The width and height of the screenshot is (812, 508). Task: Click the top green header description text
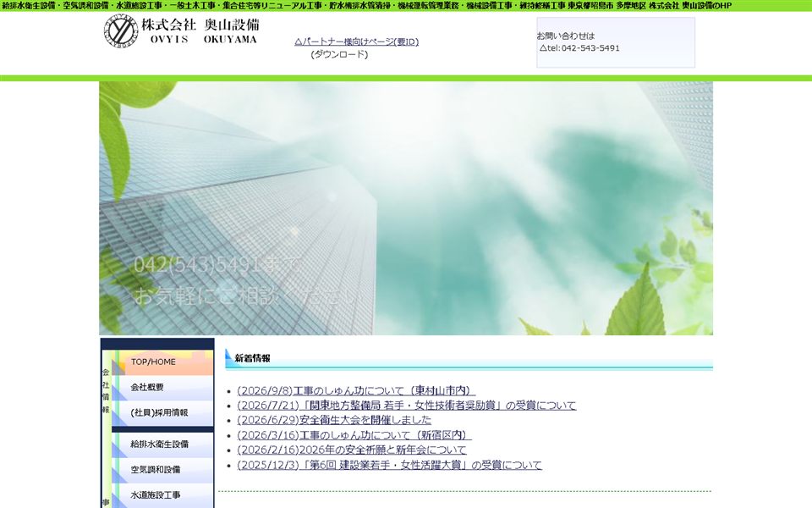tap(366, 6)
